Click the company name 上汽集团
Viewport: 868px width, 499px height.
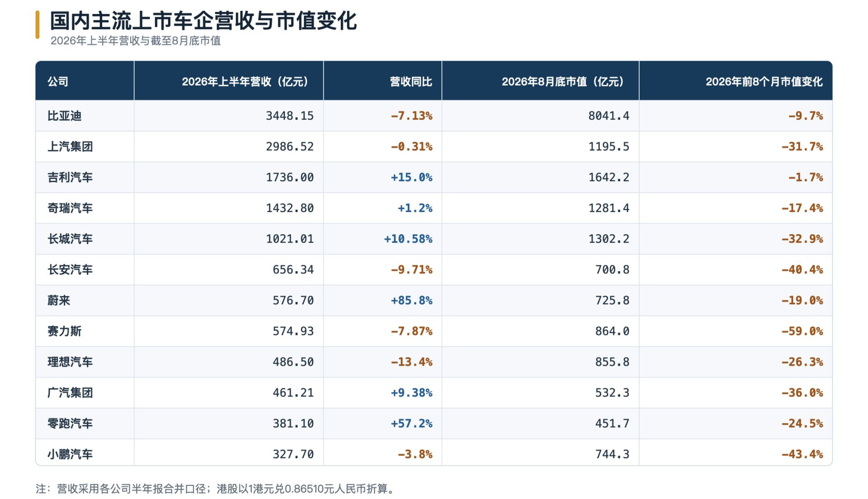[70, 146]
